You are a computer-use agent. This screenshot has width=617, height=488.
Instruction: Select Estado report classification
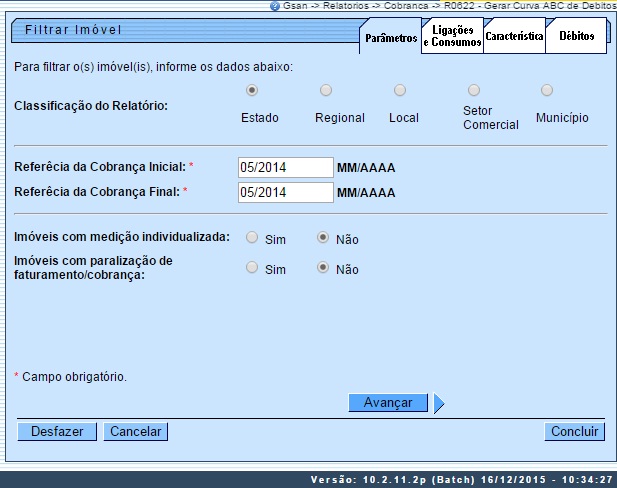[x=252, y=90]
